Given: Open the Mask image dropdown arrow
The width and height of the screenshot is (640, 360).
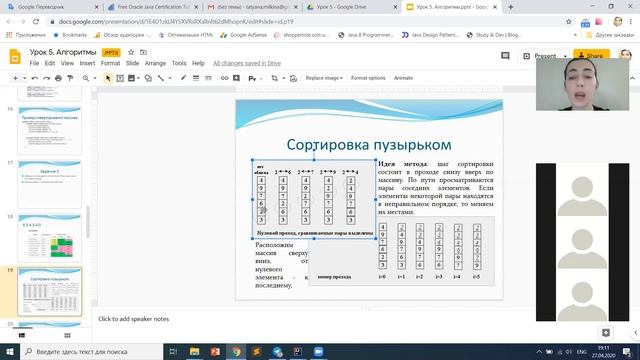Looking at the screenshot, I should (x=283, y=78).
